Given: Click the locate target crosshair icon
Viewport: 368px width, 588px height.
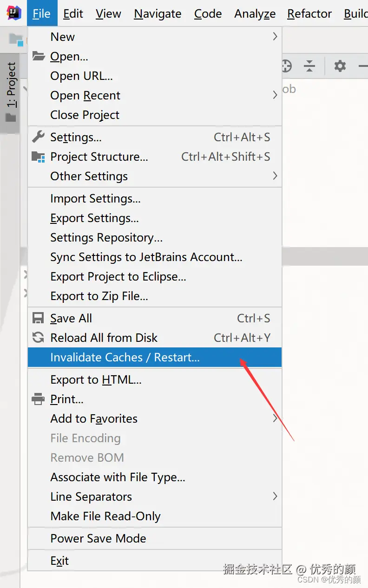Looking at the screenshot, I should tap(286, 66).
